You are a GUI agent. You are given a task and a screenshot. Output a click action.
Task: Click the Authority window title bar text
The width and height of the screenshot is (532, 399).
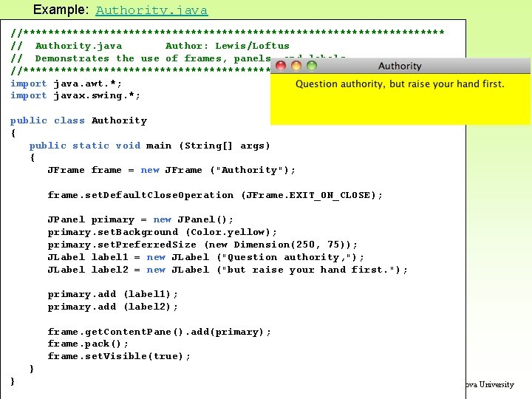coord(400,66)
